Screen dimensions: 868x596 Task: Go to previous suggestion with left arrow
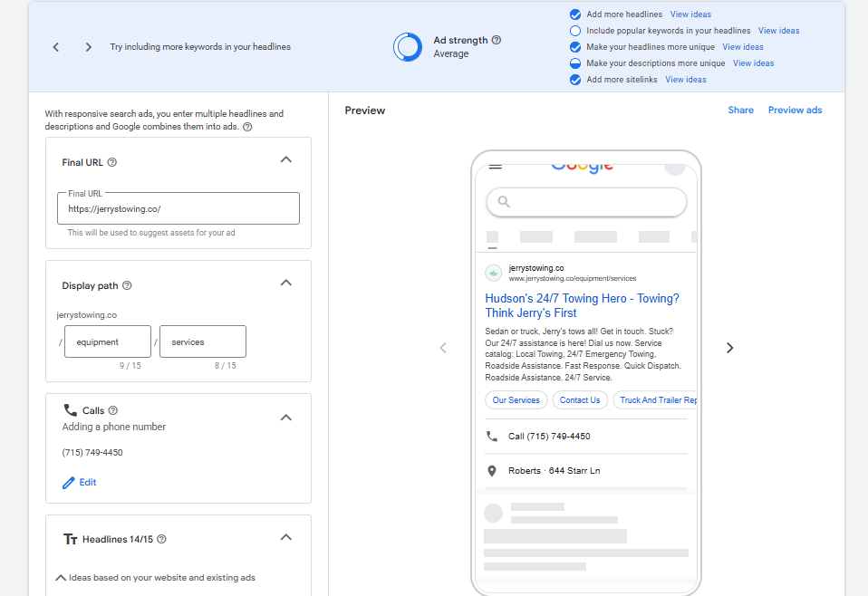point(56,47)
